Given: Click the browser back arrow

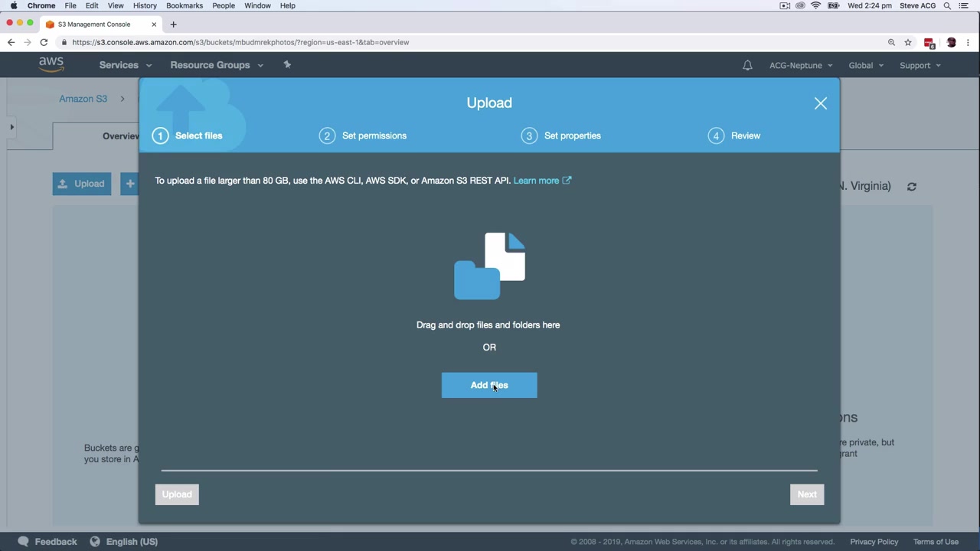Looking at the screenshot, I should [x=11, y=43].
